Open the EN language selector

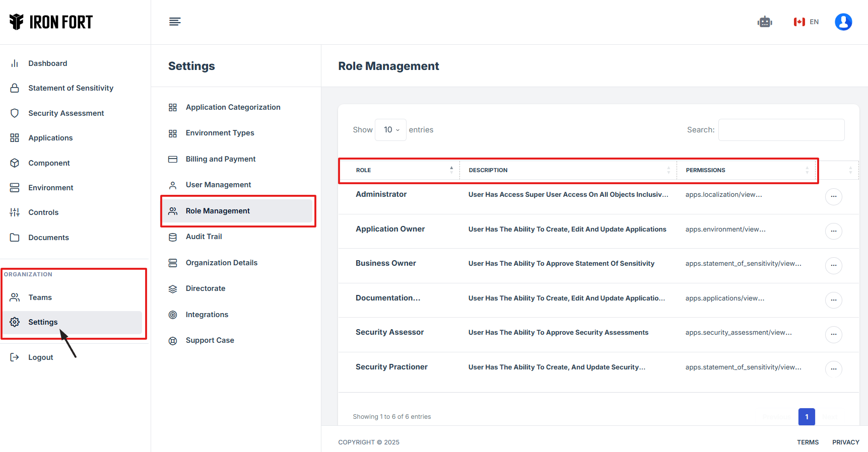[806, 22]
